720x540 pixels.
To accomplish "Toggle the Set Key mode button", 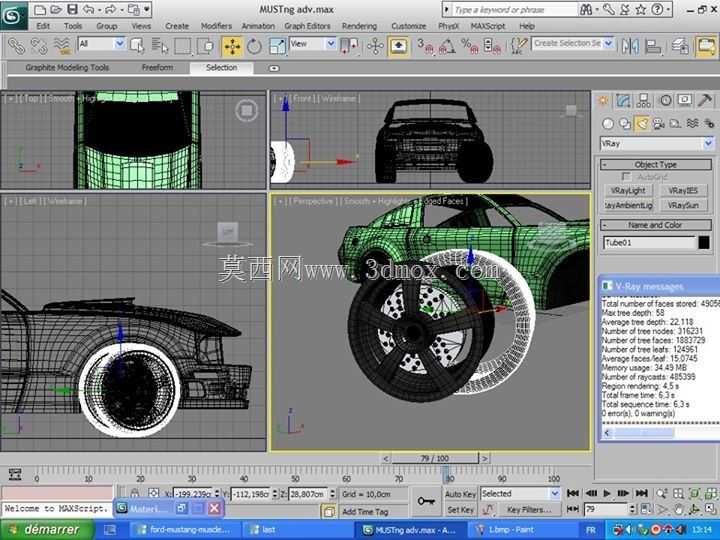I will 460,510.
